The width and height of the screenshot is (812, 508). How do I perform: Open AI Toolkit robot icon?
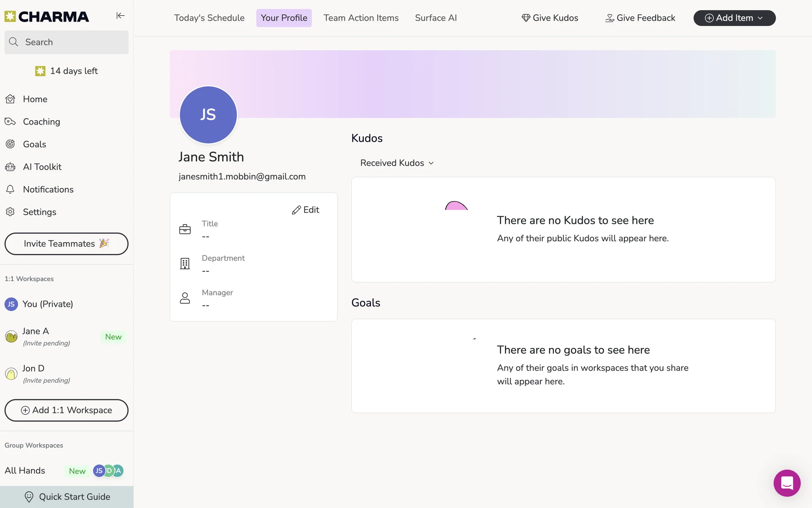click(11, 167)
